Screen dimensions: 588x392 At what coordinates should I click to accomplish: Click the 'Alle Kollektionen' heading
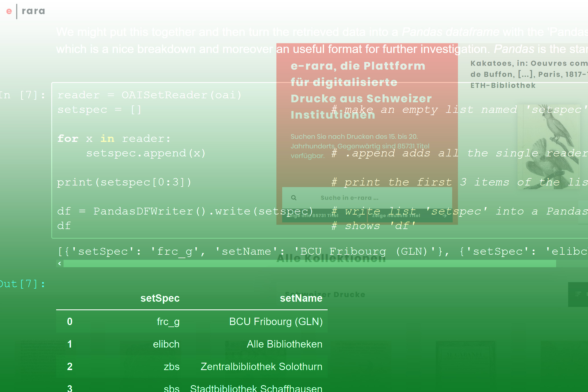[331, 258]
